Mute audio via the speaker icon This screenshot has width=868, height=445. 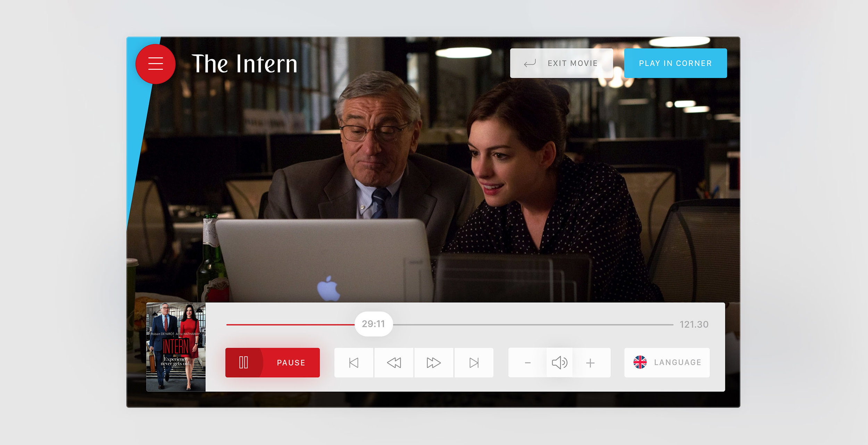coord(559,363)
